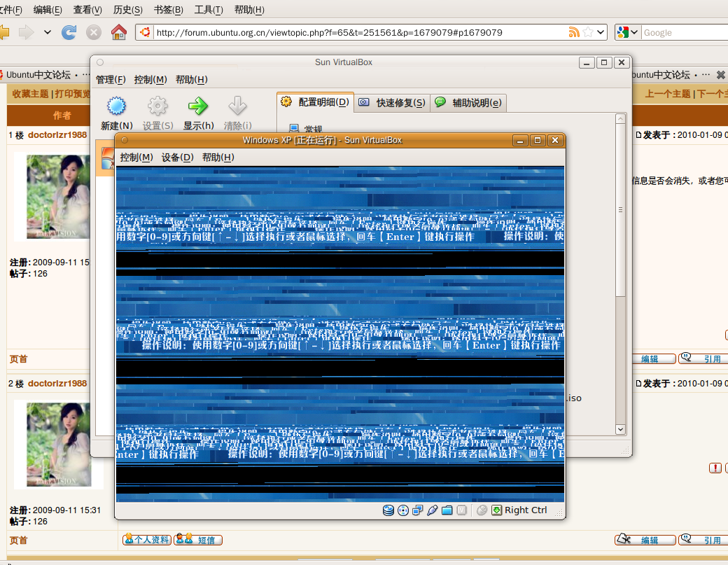This screenshot has width=728, height=565.
Task: Click the post 1 author avatar image
Action: (59, 196)
